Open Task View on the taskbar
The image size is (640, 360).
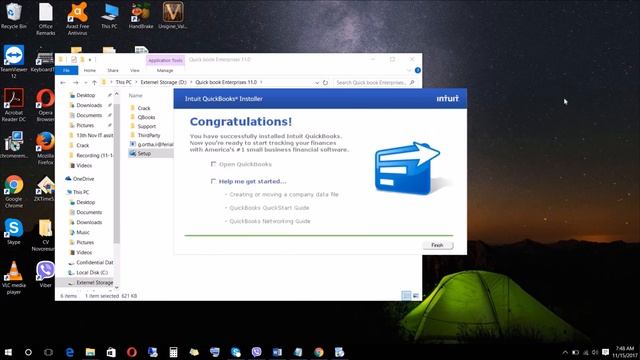(49, 352)
